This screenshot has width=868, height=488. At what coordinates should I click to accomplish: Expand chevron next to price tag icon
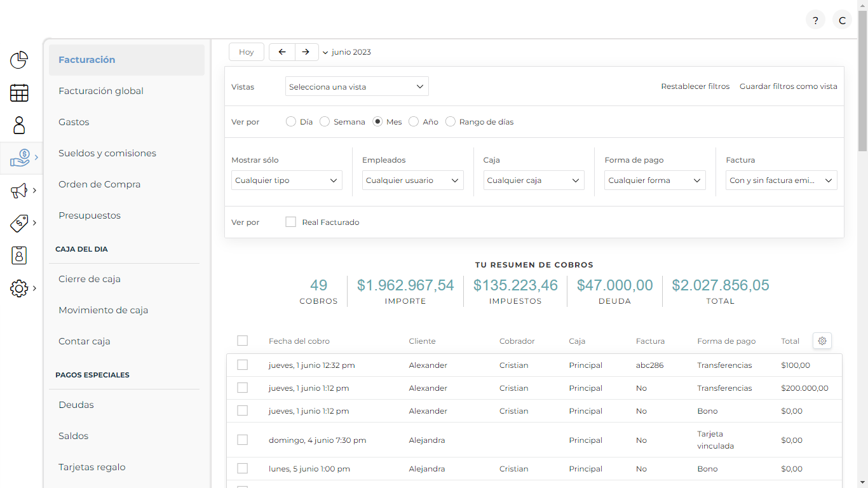click(x=34, y=223)
